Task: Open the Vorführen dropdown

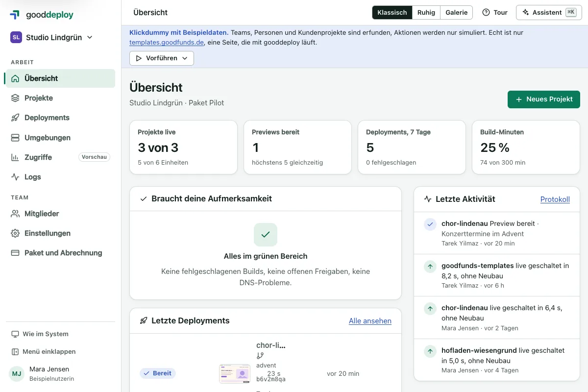Action: pos(162,58)
